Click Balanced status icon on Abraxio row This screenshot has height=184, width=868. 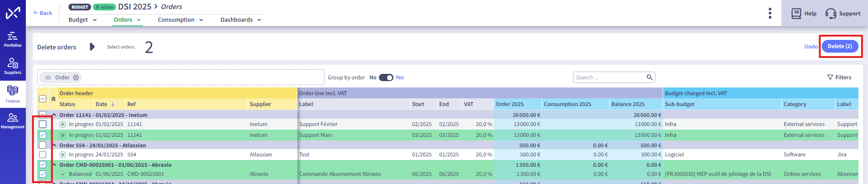pos(63,174)
